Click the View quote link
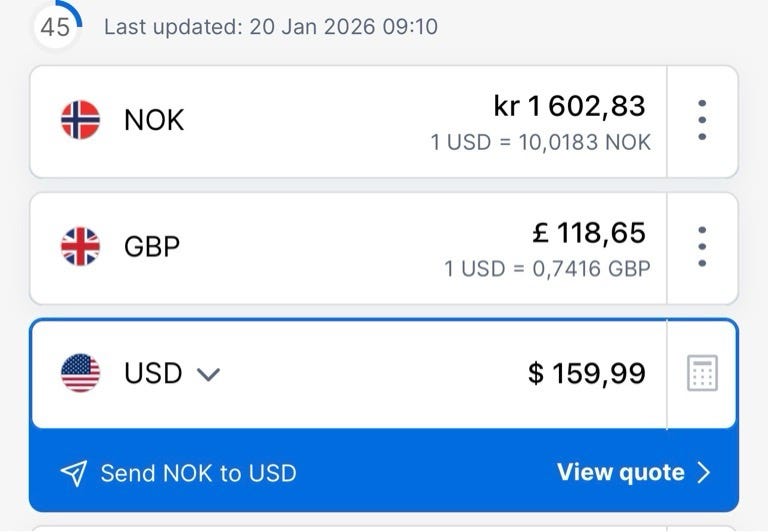Image resolution: width=768 pixels, height=532 pixels. point(620,472)
